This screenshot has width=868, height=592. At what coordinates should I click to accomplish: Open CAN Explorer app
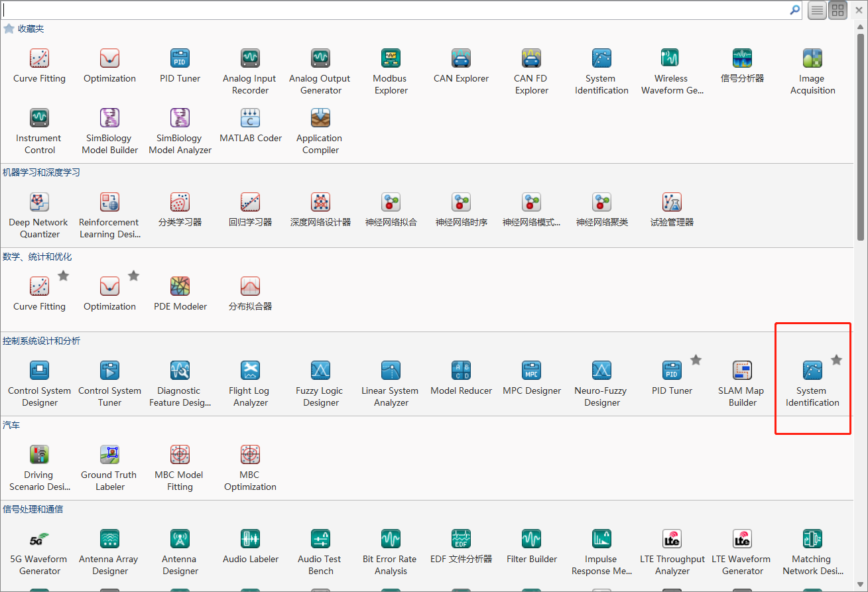[x=462, y=66]
